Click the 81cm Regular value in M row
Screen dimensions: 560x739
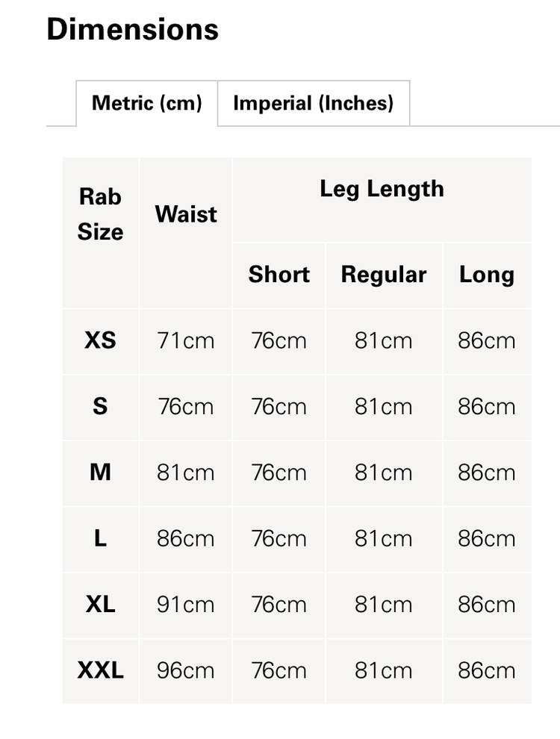click(x=383, y=473)
